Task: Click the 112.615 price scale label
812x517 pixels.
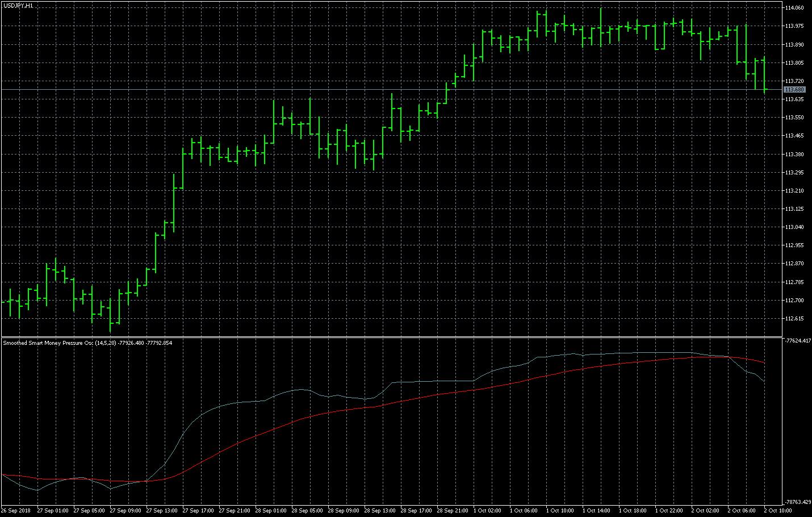Action: tap(794, 319)
